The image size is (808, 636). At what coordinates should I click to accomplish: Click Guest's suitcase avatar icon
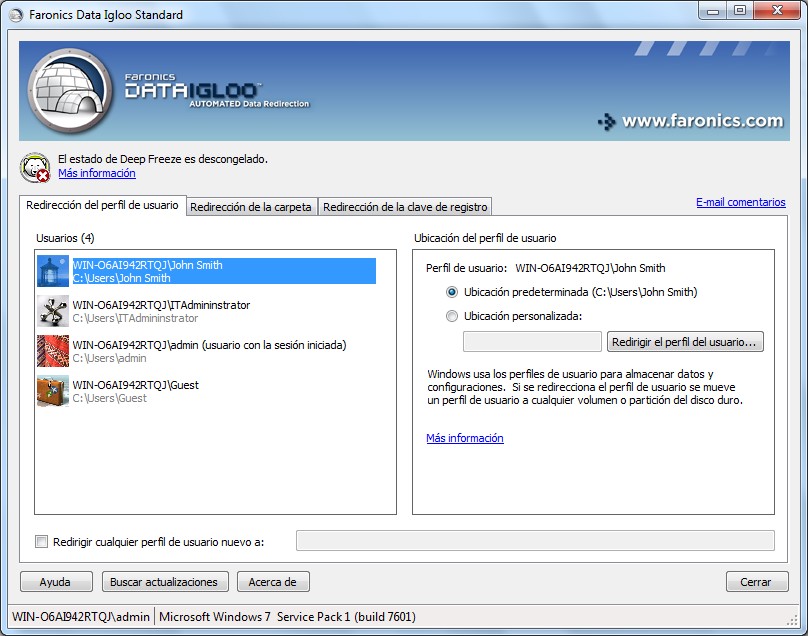pos(53,391)
